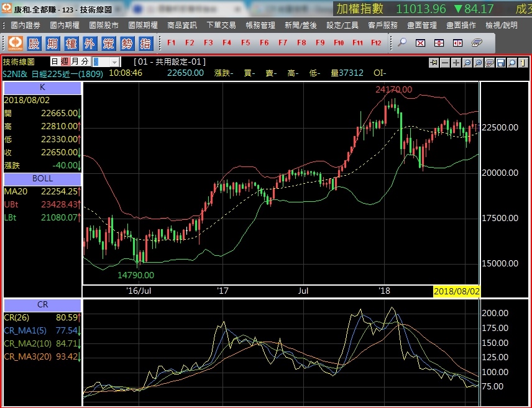The image size is (532, 408).
Task: Open the 客戶服務 menu
Action: tap(383, 25)
